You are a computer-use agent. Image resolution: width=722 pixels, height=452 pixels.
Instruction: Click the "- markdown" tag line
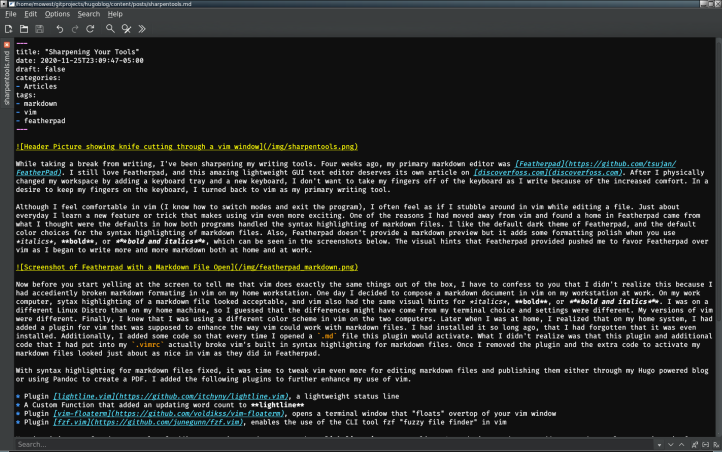[x=36, y=104]
